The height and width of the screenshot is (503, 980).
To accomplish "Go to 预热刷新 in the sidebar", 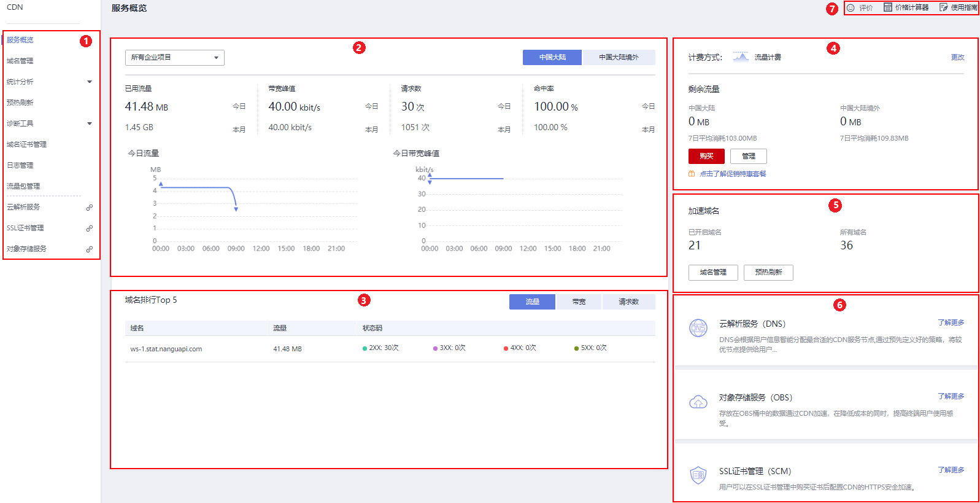I will [20, 103].
